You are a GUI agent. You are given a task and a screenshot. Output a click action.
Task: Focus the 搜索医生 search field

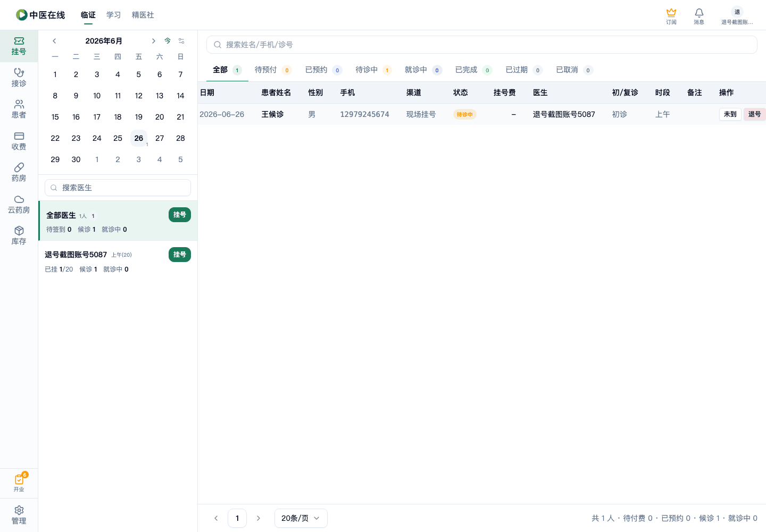pyautogui.click(x=118, y=188)
